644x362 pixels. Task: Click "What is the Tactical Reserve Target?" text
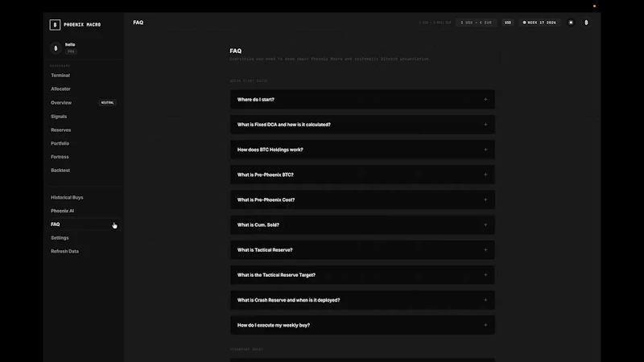coord(276,275)
